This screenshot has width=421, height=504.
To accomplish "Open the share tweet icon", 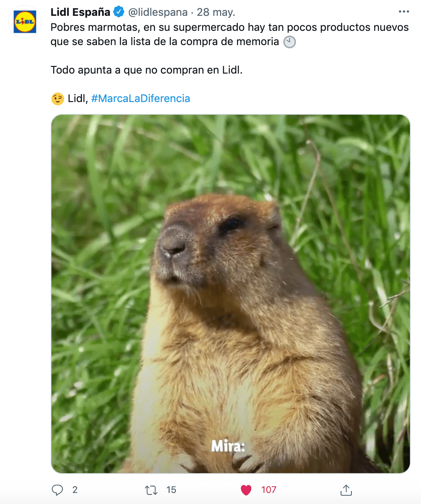I will click(346, 490).
